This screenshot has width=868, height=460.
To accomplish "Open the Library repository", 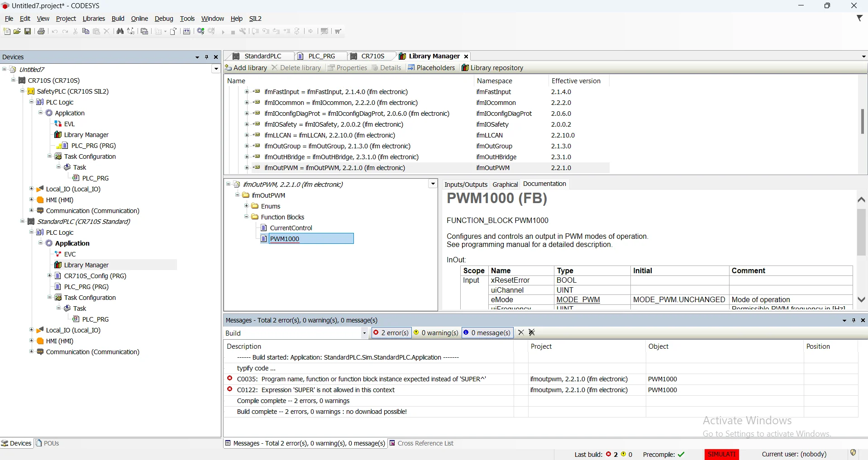I will click(492, 68).
